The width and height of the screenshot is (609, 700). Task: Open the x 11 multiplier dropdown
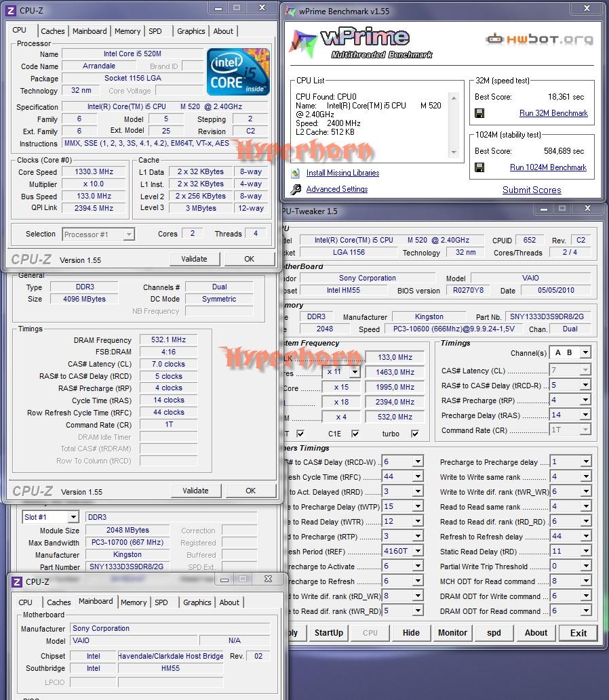tap(355, 371)
